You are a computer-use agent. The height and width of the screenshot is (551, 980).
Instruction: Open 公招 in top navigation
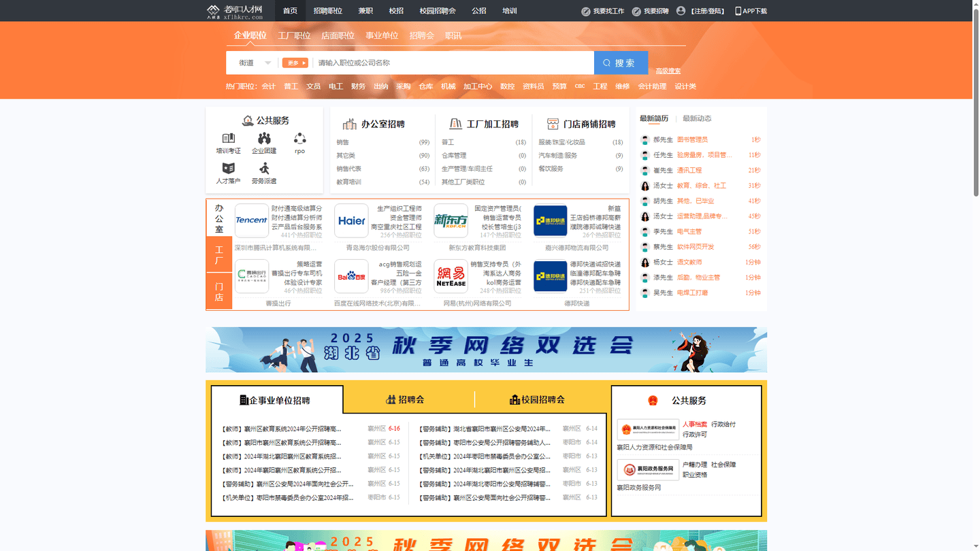(x=479, y=11)
